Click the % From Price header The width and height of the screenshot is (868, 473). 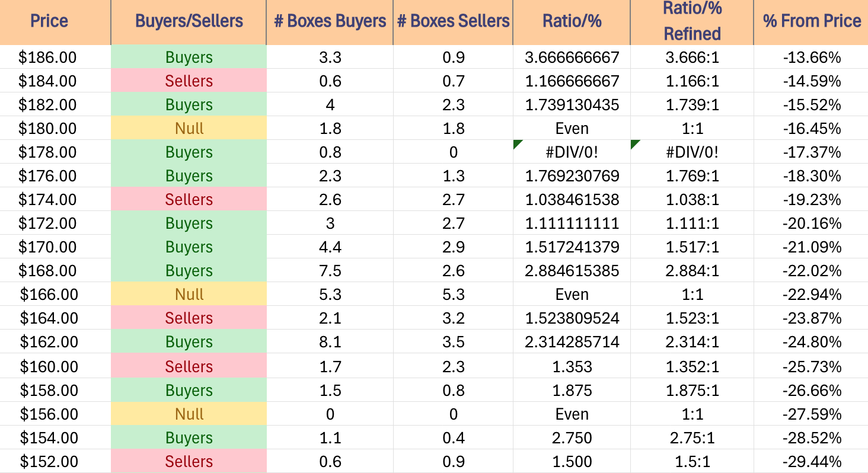811,22
